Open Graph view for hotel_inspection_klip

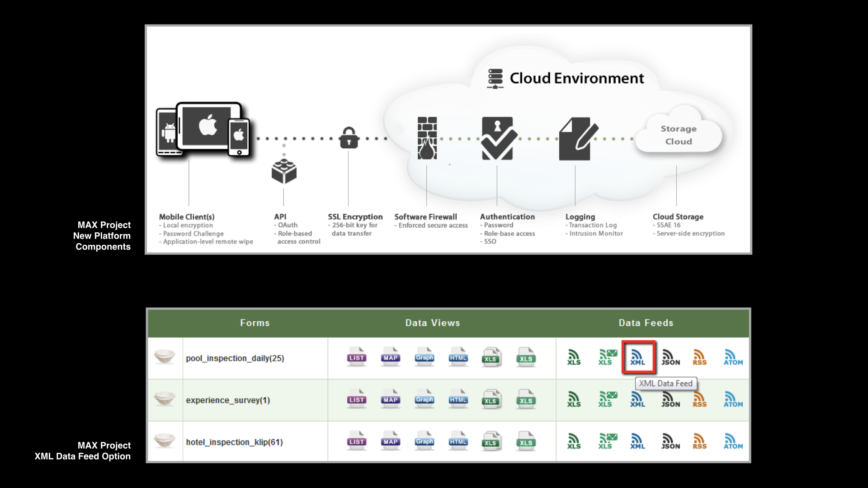pyautogui.click(x=425, y=441)
